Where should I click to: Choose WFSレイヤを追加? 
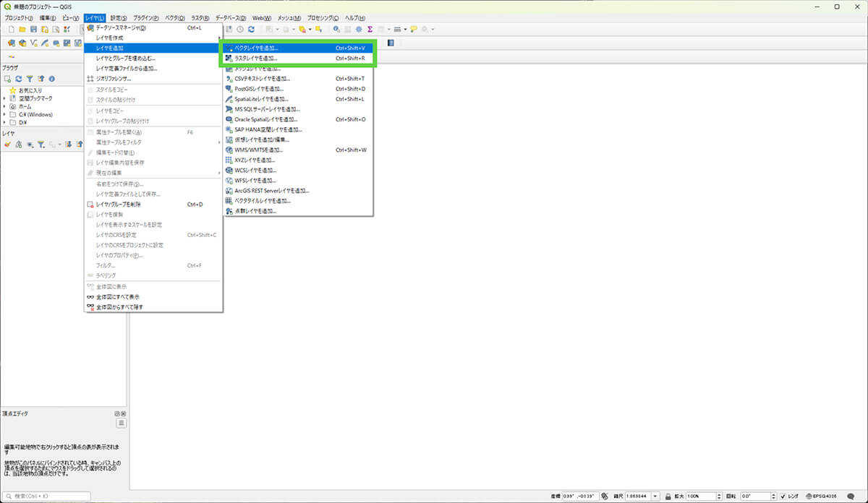tap(297, 181)
